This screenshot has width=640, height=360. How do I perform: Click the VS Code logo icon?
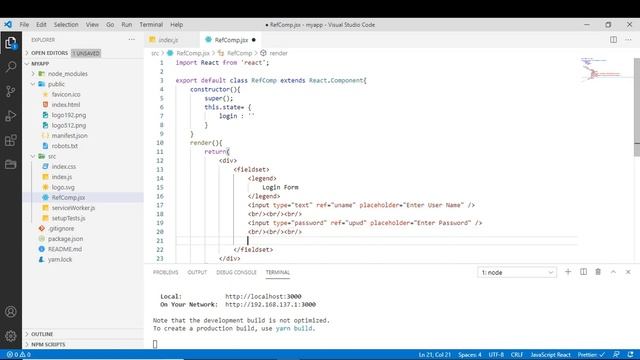point(8,24)
